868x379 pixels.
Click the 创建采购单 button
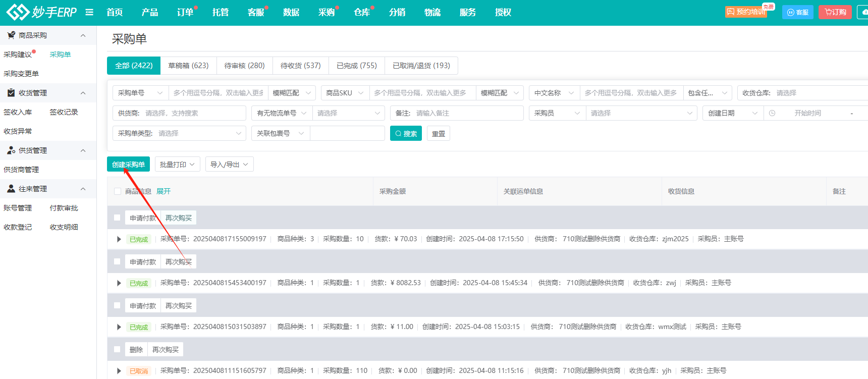pos(128,165)
